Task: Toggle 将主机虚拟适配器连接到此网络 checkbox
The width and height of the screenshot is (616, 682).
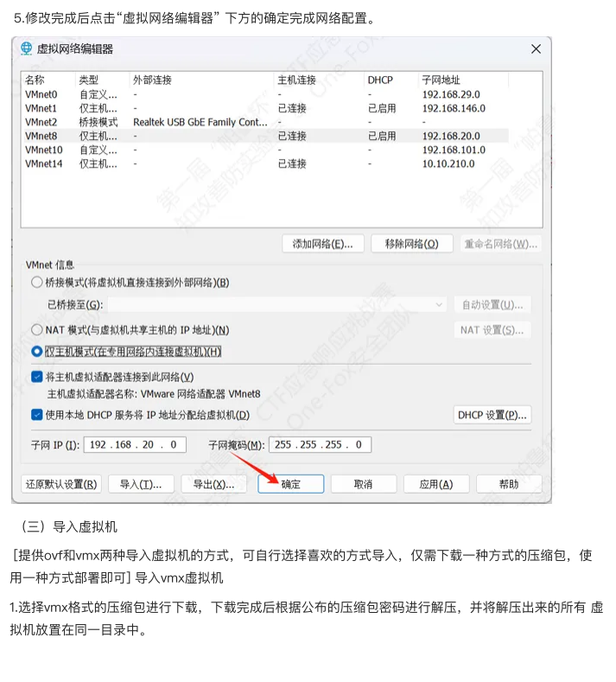Action: coord(37,377)
